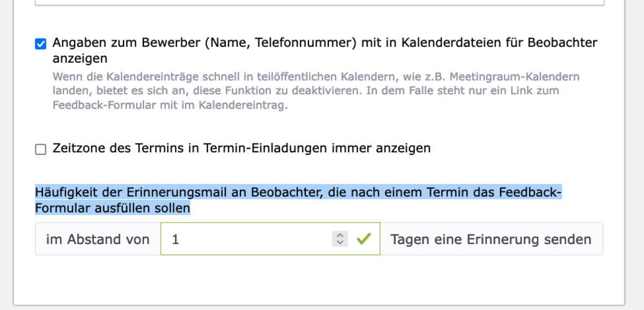Screen dimensions: 644x310
Task: Click the down arrow of the reminder interval stepper
Action: (339, 242)
